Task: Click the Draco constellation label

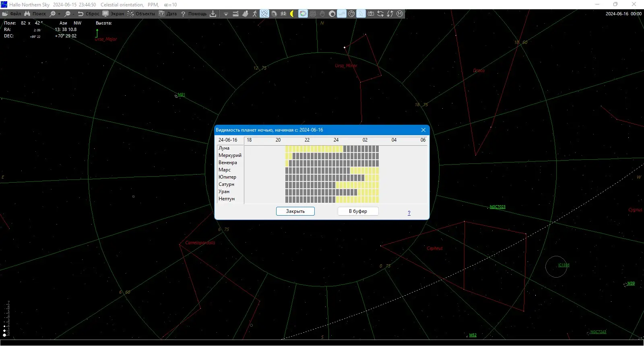Action: [479, 70]
